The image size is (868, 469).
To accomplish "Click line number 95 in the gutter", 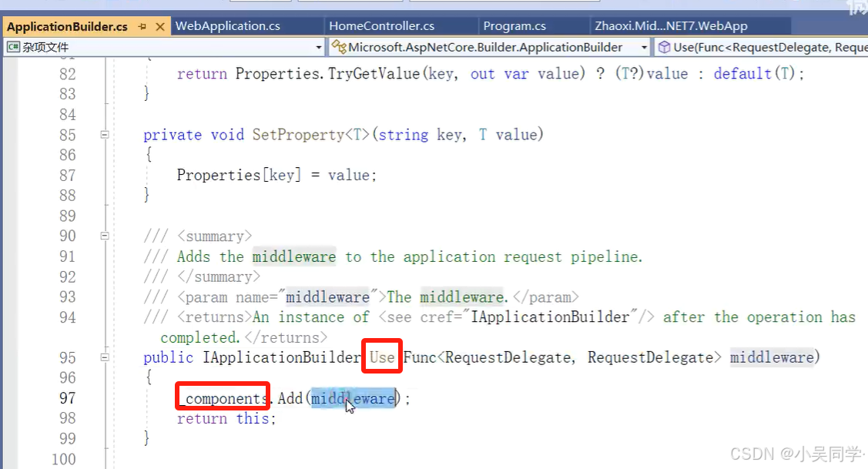I will click(68, 357).
